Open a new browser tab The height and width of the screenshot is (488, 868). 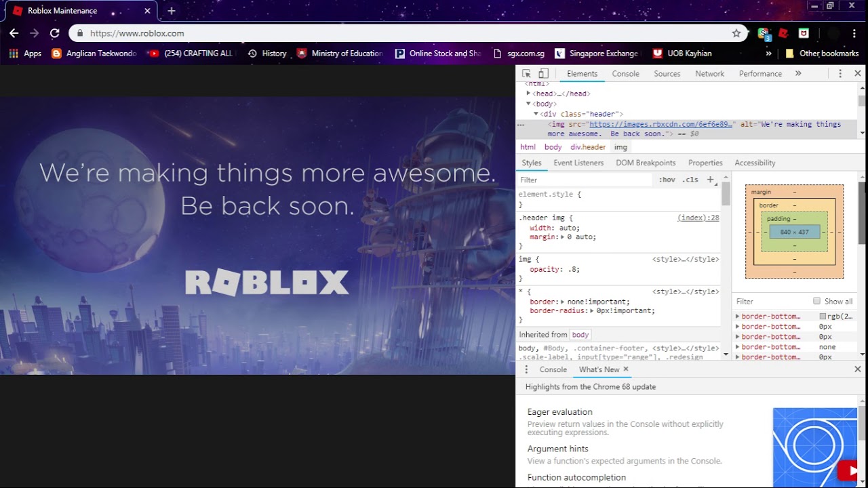pyautogui.click(x=172, y=11)
